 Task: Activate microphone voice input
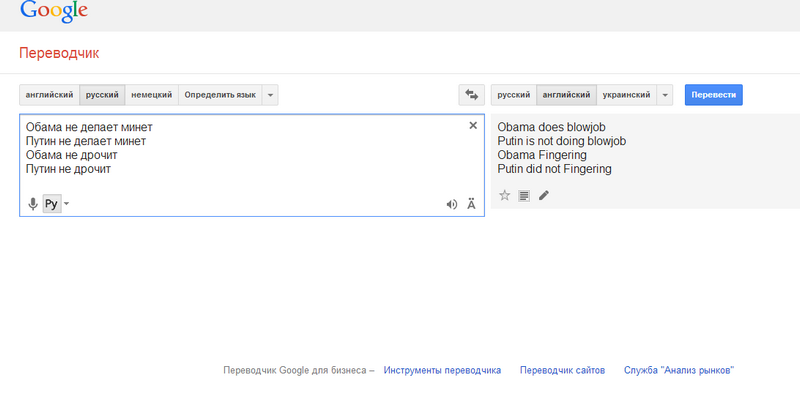pyautogui.click(x=33, y=204)
